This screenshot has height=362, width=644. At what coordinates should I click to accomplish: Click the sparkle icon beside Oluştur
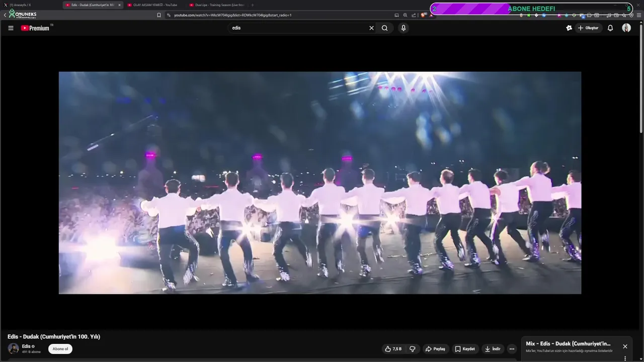(569, 28)
